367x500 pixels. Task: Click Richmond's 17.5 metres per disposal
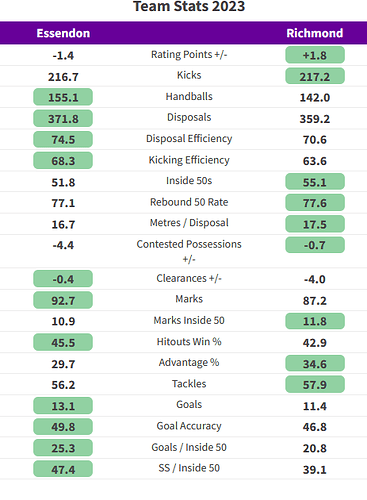click(x=315, y=224)
